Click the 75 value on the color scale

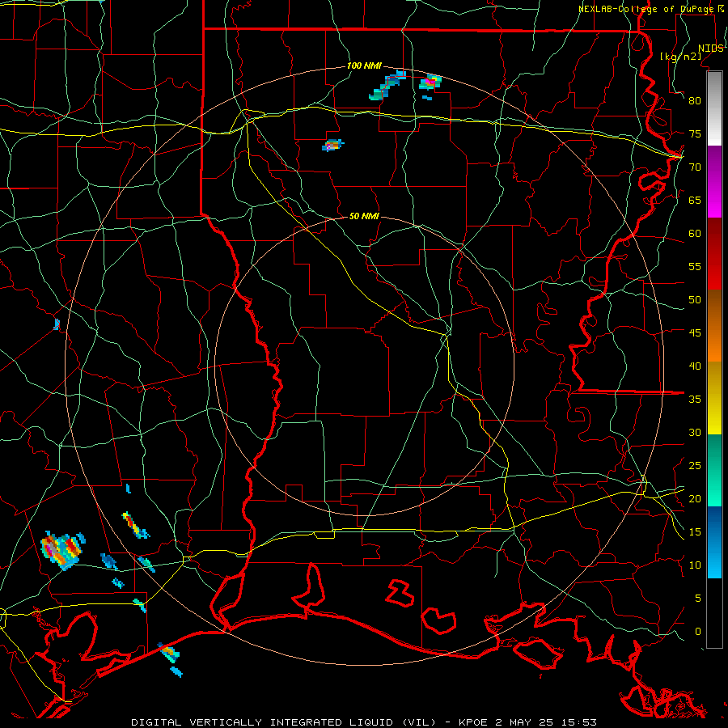(695, 133)
